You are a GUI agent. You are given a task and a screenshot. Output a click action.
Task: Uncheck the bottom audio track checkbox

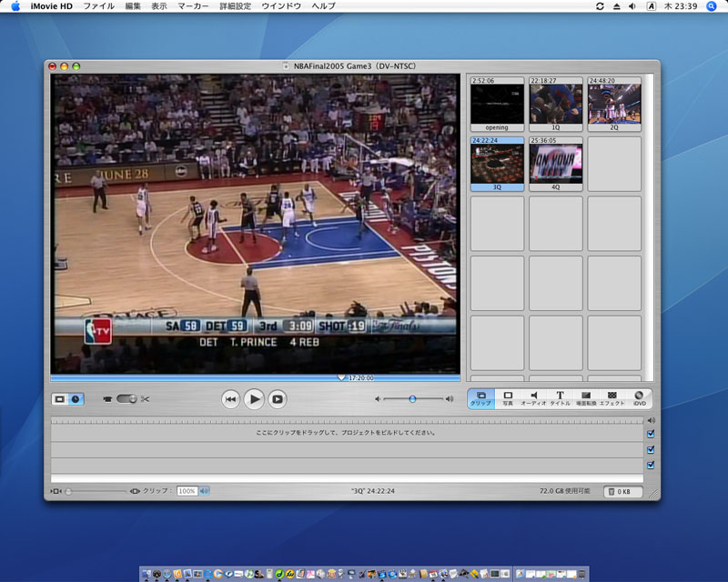650,465
